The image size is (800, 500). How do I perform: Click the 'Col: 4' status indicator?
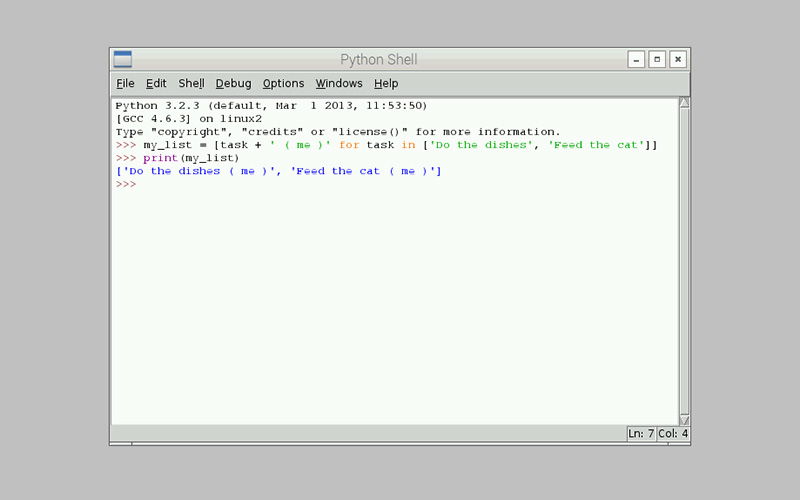coord(673,434)
